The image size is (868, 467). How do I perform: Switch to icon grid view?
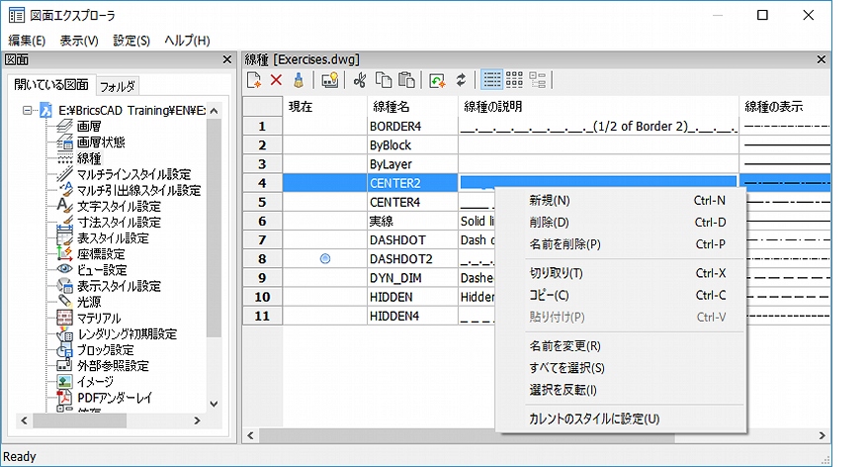[514, 80]
